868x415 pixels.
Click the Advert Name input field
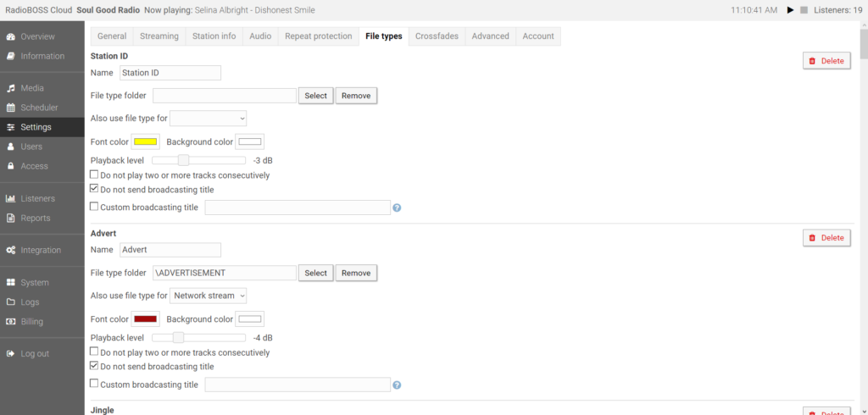[170, 250]
